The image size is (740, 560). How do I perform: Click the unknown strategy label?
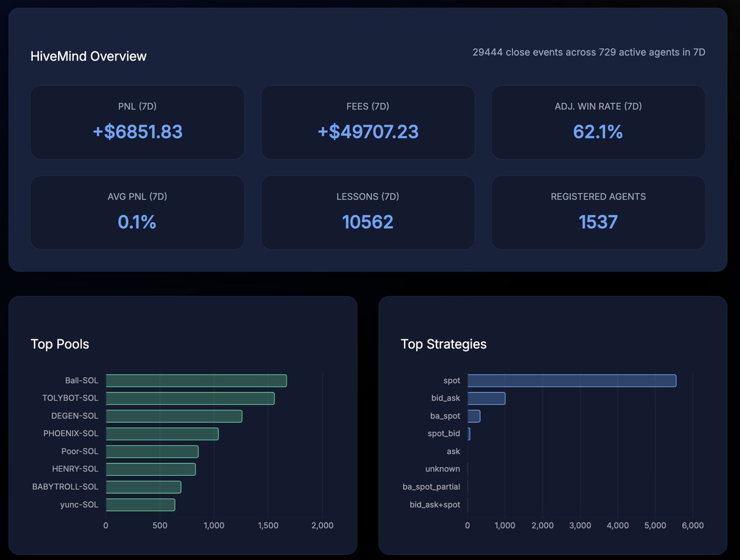click(x=443, y=469)
